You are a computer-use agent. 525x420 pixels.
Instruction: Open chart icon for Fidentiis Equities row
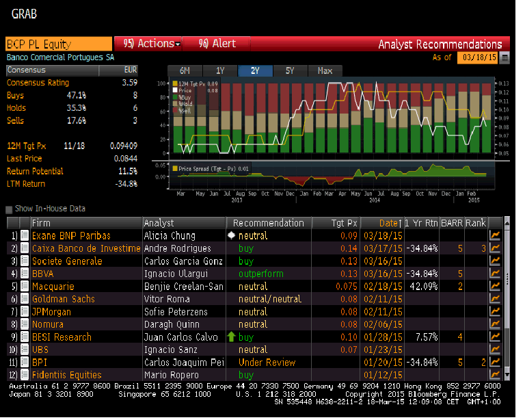pos(495,375)
